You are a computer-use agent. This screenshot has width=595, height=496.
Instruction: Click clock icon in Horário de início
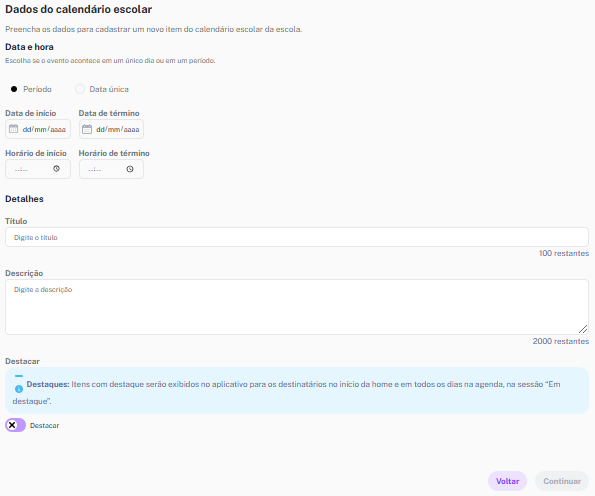57,169
